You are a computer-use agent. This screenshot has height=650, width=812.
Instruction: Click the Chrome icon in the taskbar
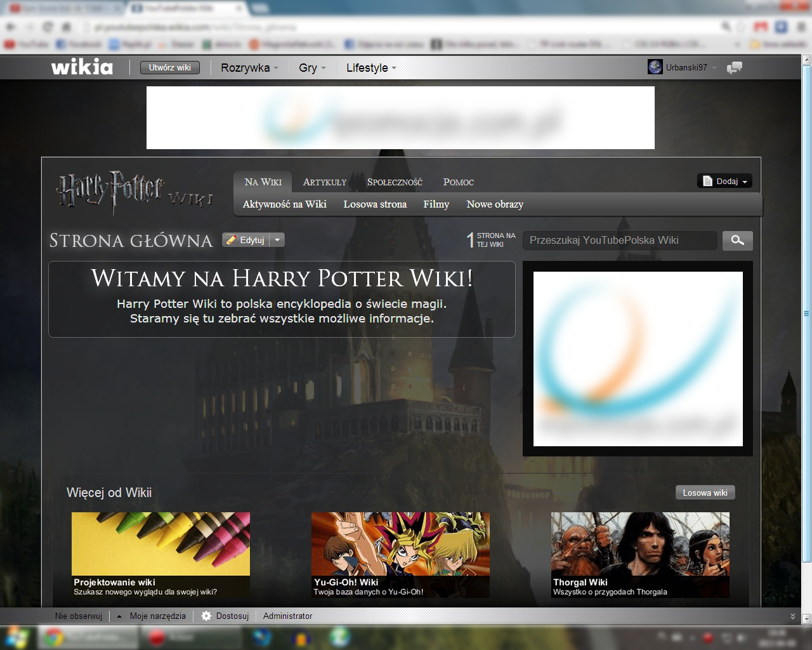coord(53,637)
